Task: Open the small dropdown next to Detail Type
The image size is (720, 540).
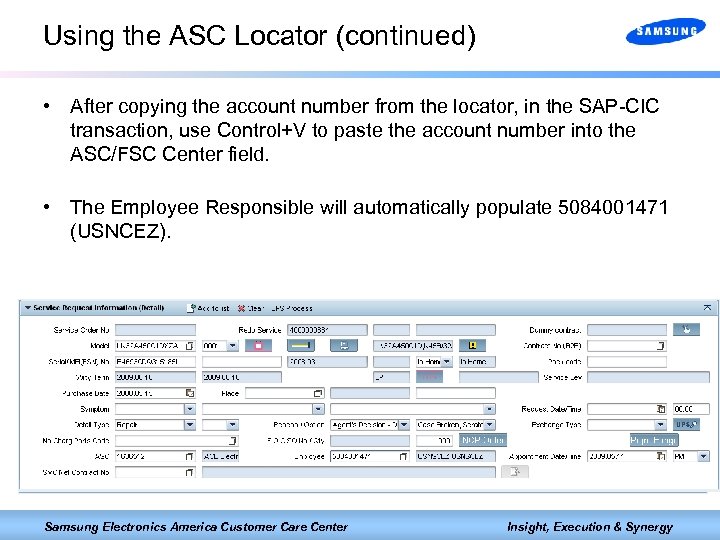Action: (232, 425)
